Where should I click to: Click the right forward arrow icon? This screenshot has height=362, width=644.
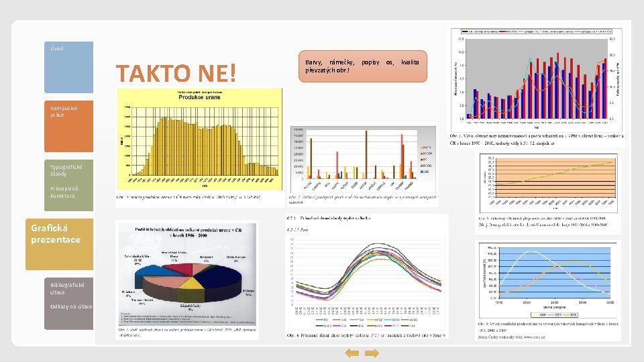tap(372, 353)
